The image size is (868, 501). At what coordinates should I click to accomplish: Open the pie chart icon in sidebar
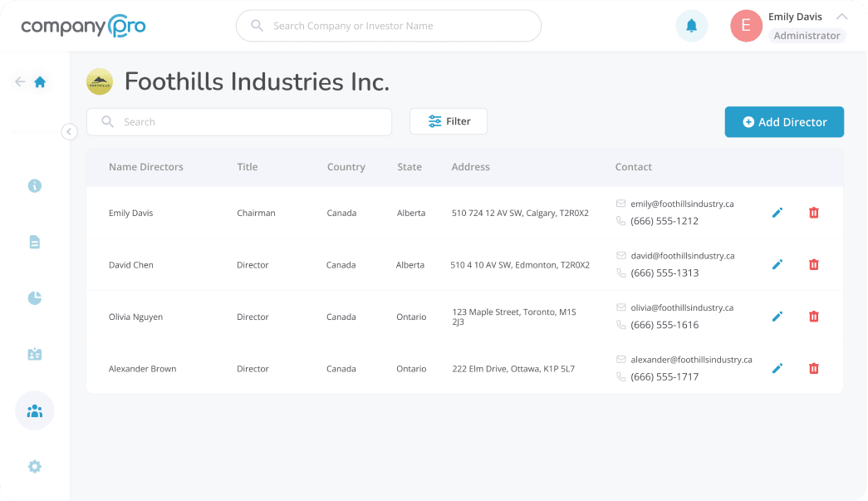[34, 298]
